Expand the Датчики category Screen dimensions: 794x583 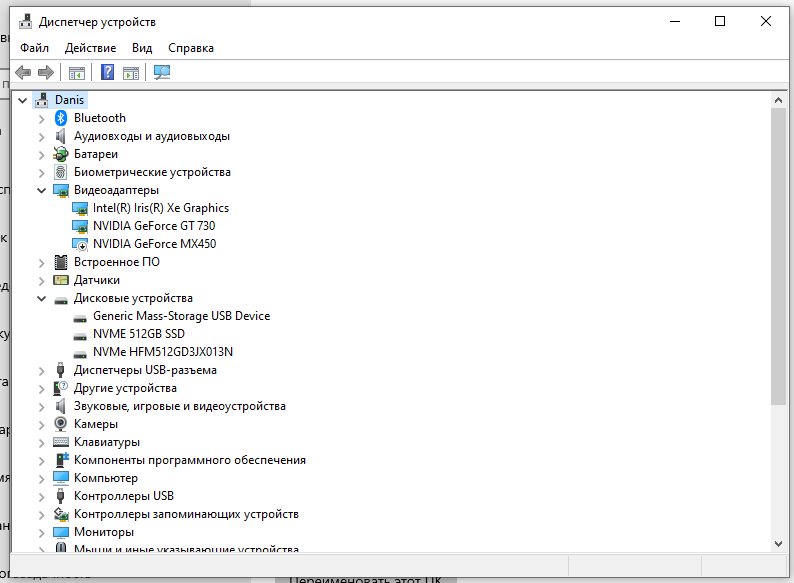tap(42, 281)
